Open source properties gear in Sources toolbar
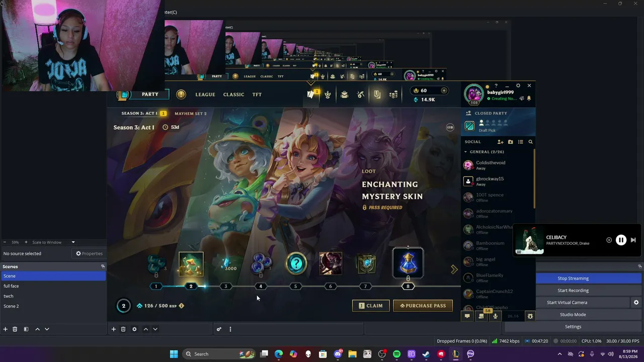This screenshot has height=362, width=644. (134, 329)
